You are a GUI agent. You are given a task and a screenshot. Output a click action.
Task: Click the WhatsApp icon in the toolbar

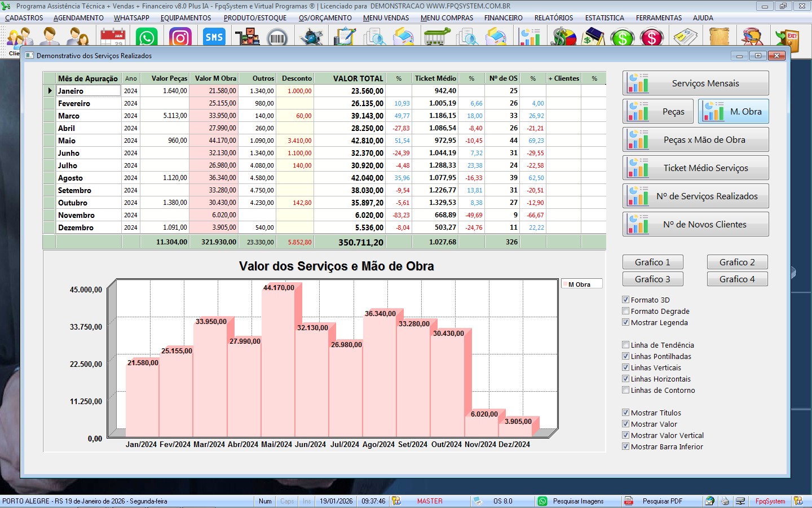tap(147, 38)
